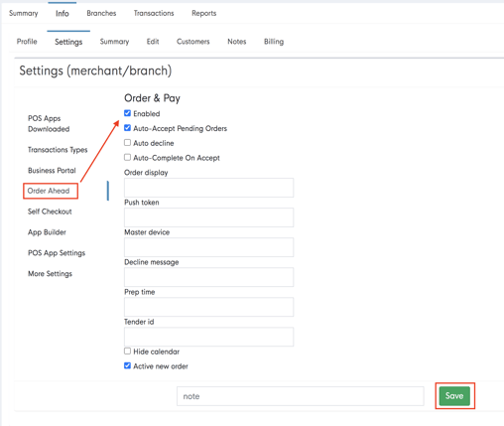Open Self Checkout settings section

(x=50, y=212)
